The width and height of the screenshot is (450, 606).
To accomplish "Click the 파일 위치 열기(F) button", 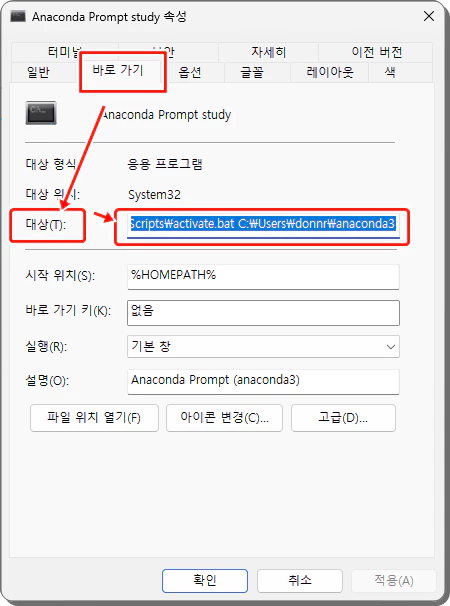I will pos(94,418).
